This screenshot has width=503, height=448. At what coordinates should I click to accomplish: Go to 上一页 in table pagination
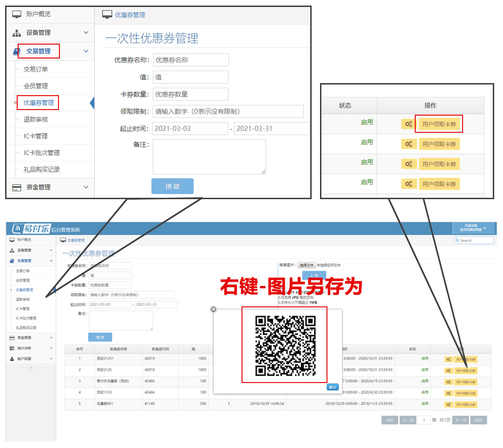click(408, 420)
